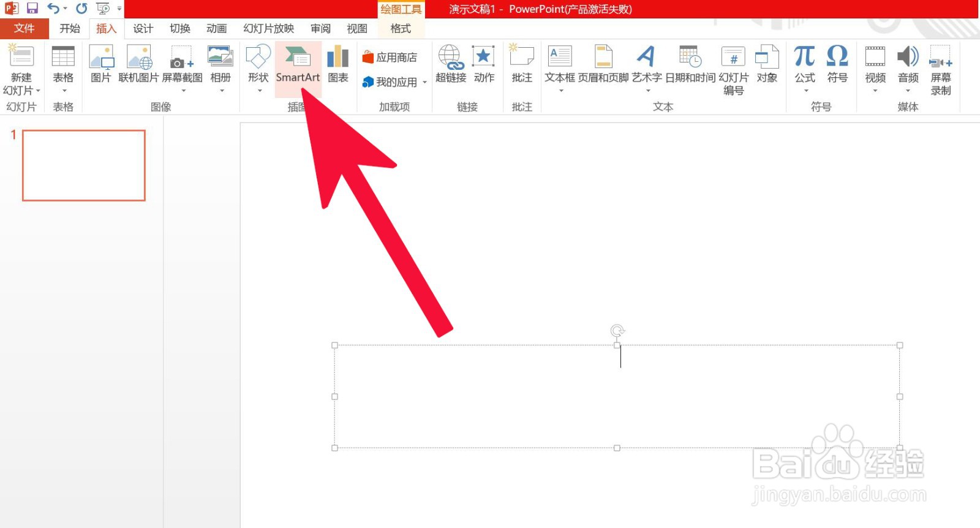Screen dimensions: 980x528
Task: Insert an 对象 object
Action: pos(767,64)
